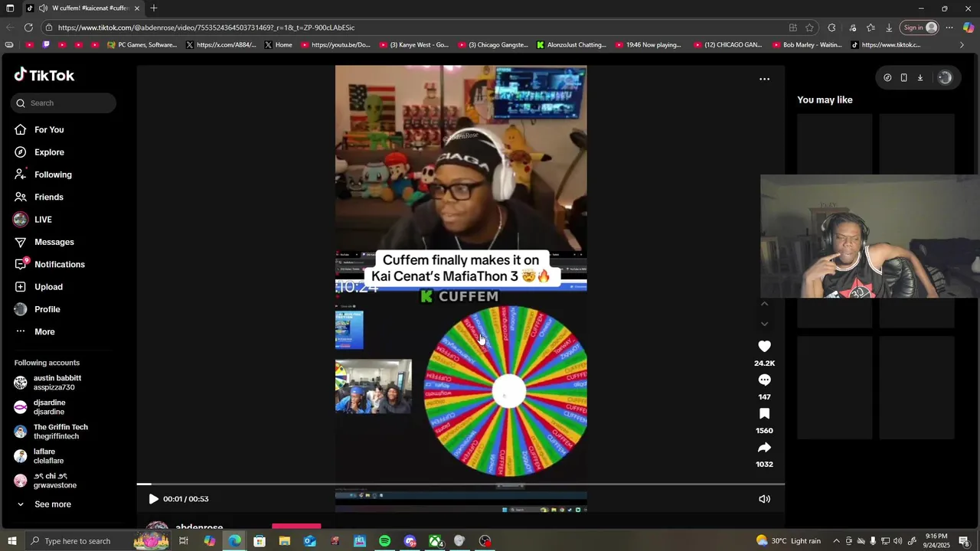Open austin babbitt's followed account

[57, 383]
